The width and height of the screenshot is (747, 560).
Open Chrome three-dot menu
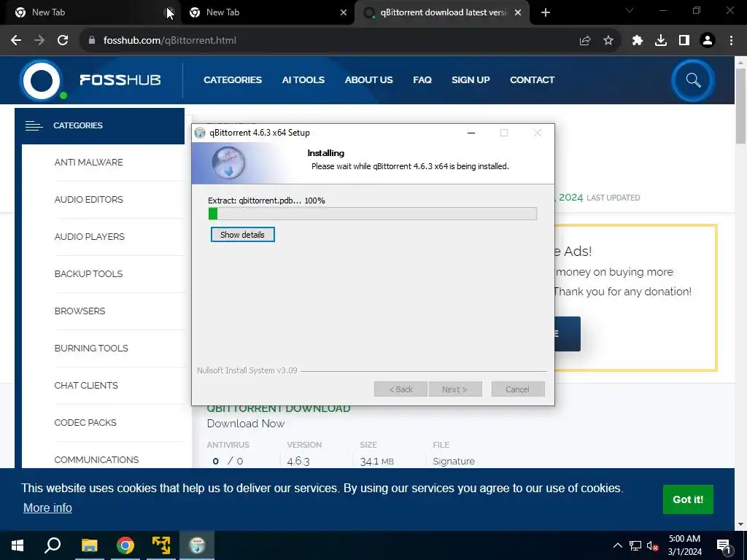(731, 41)
